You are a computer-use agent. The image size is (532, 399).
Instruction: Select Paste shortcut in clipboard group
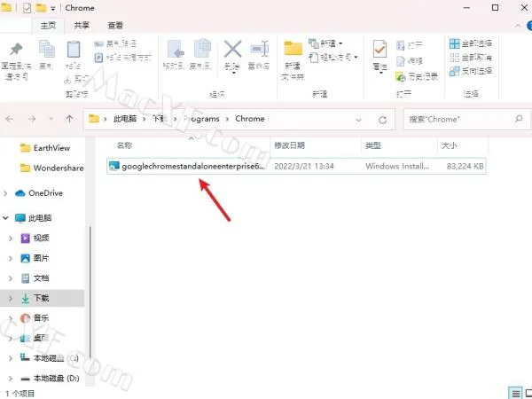[122, 58]
